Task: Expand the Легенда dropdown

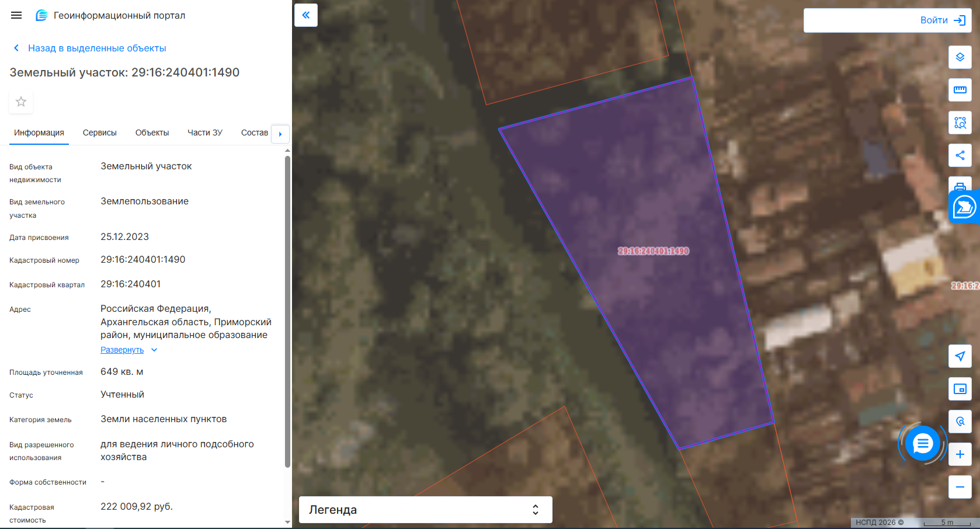Action: coord(426,510)
